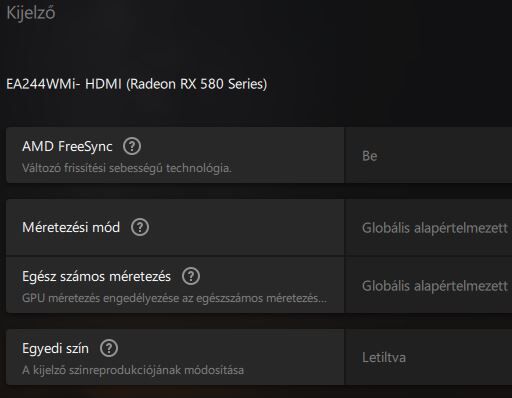Open the Kijelző section heading

coord(31,13)
